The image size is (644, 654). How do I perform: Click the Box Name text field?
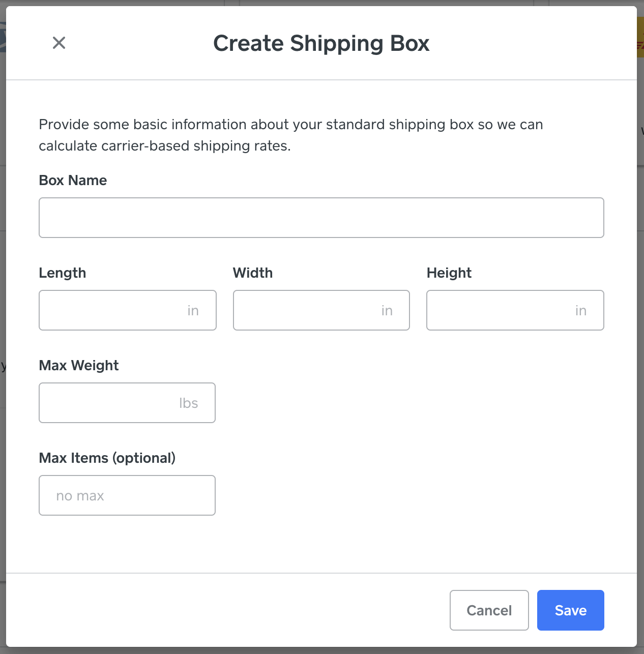click(321, 218)
